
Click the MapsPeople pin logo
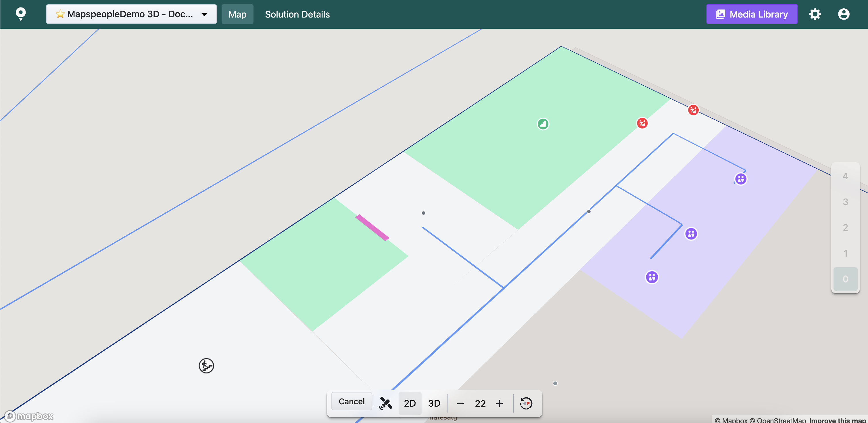point(21,14)
